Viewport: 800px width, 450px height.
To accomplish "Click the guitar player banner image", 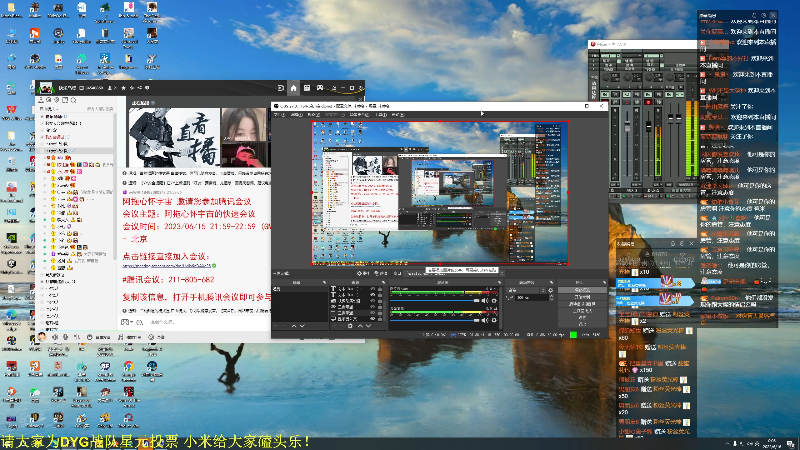I will (174, 138).
